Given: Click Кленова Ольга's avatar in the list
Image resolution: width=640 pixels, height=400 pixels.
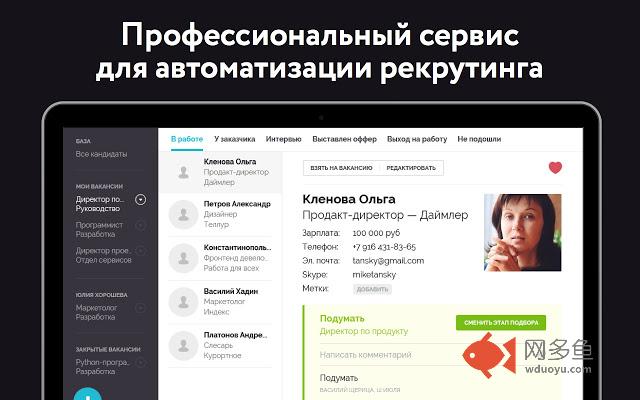Looking at the screenshot, I should click(x=184, y=173).
